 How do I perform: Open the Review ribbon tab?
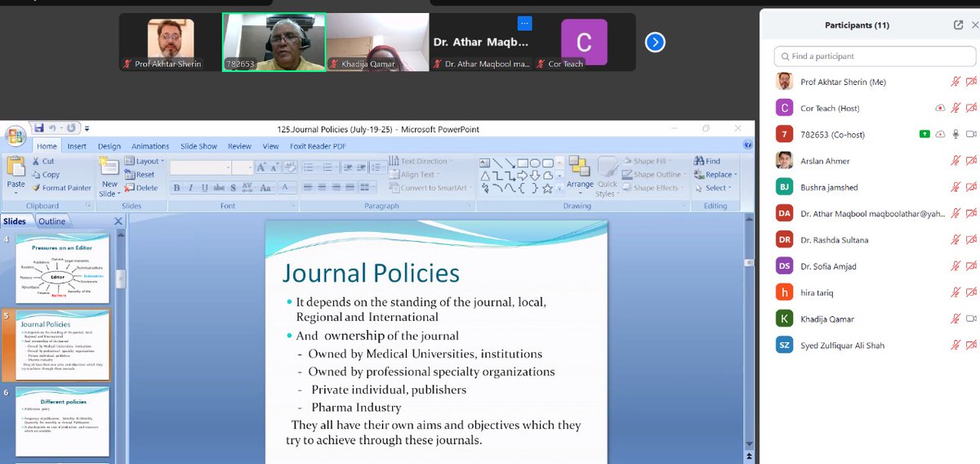click(239, 146)
